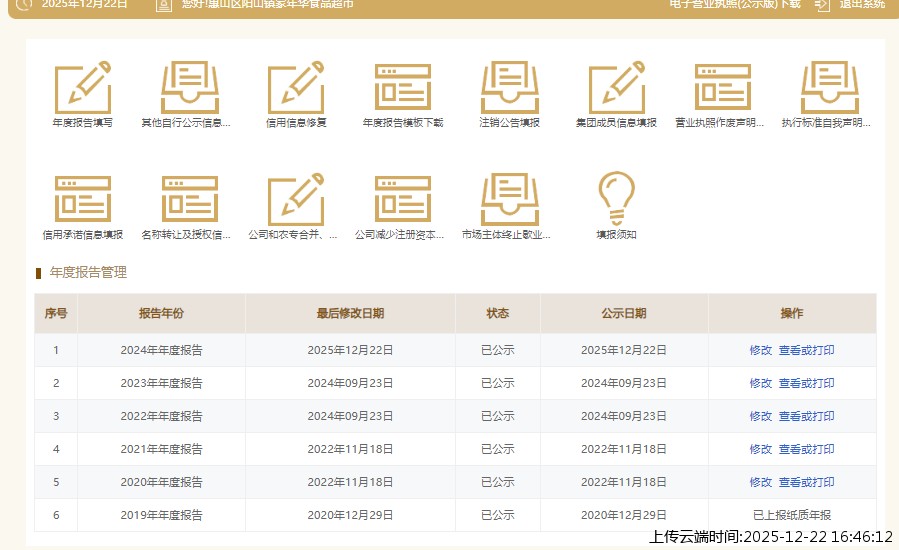Click the 信用承诺信息填报 icon
This screenshot has height=550, width=899.
[82, 200]
